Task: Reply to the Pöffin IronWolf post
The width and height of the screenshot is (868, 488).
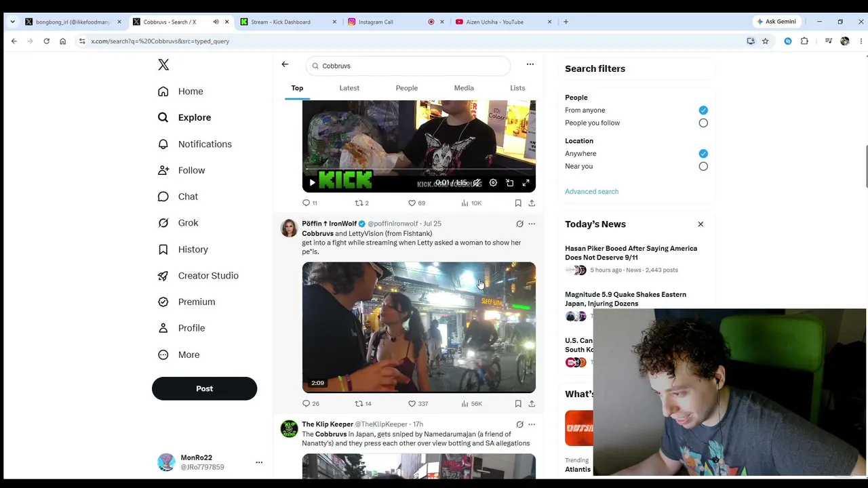Action: (311, 404)
